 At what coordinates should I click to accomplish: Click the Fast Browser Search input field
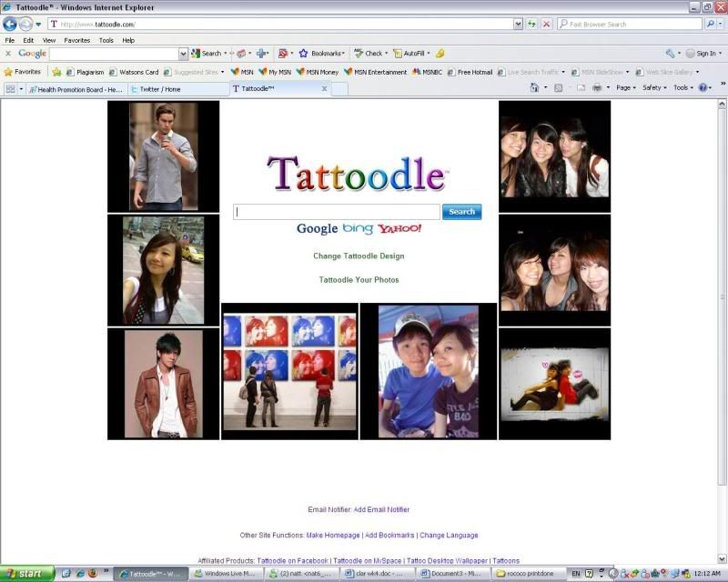pyautogui.click(x=631, y=25)
